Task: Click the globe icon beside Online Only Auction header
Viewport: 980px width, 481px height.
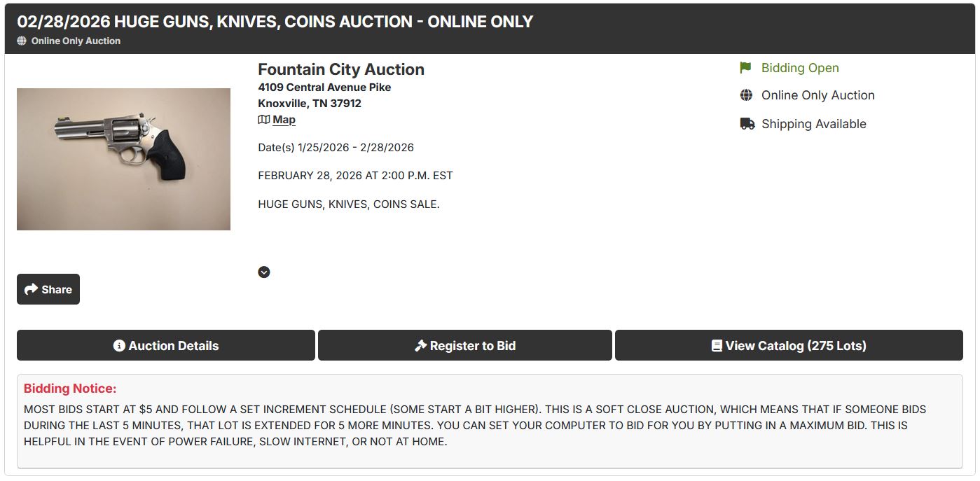Action: pos(22,41)
